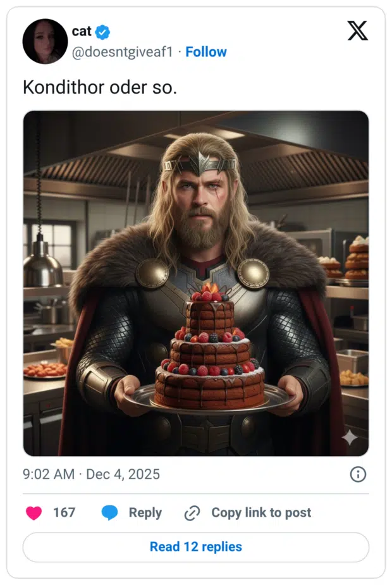
Task: Click the pink heart like icon
Action: pyautogui.click(x=34, y=513)
